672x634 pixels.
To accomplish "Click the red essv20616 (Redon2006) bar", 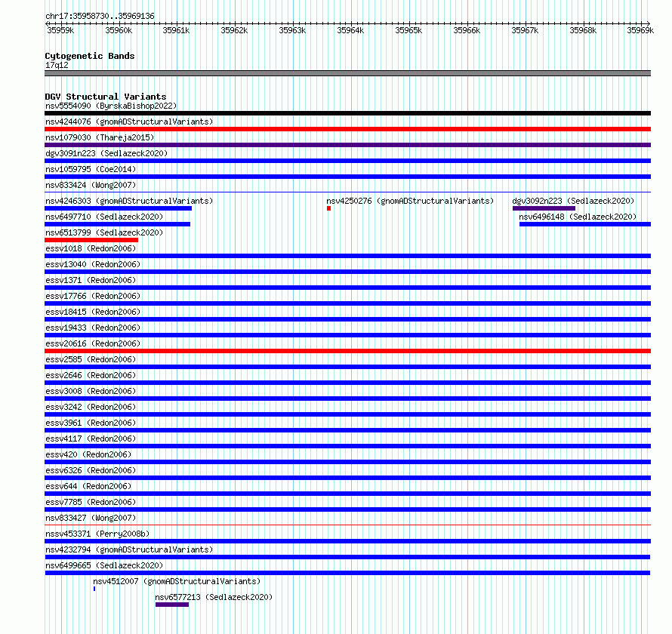I will point(347,351).
